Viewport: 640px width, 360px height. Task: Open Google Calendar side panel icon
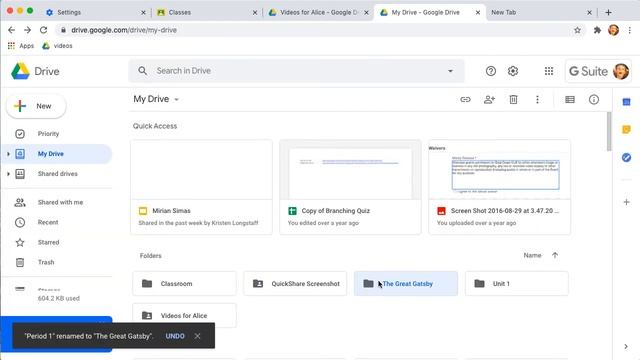[627, 102]
